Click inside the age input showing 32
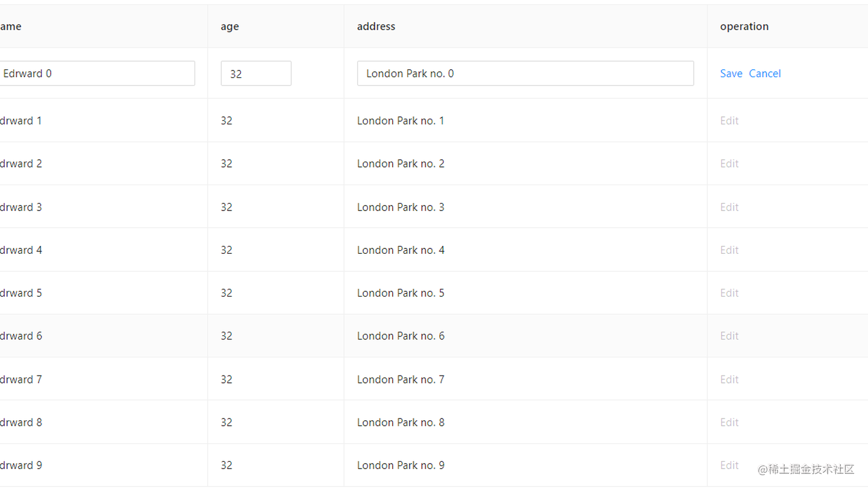868x489 pixels. pos(255,73)
